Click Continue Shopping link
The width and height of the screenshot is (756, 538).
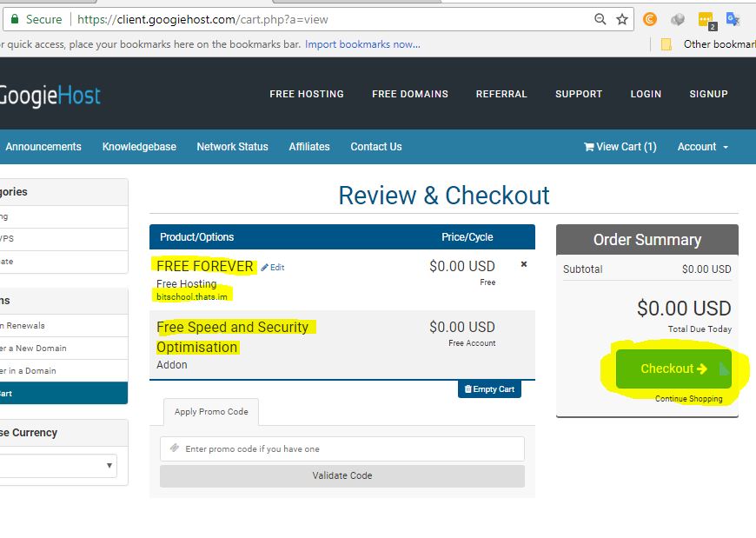688,399
